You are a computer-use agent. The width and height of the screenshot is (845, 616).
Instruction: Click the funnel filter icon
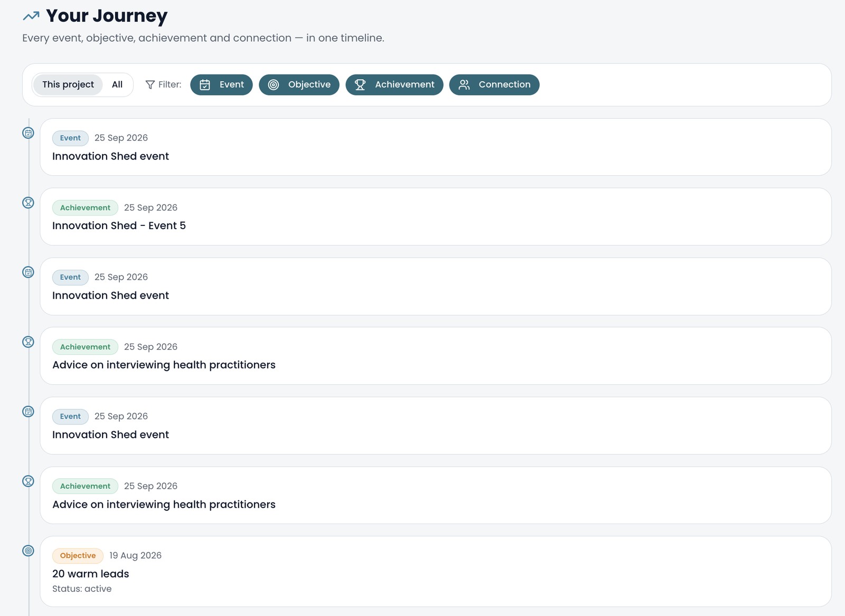(150, 84)
